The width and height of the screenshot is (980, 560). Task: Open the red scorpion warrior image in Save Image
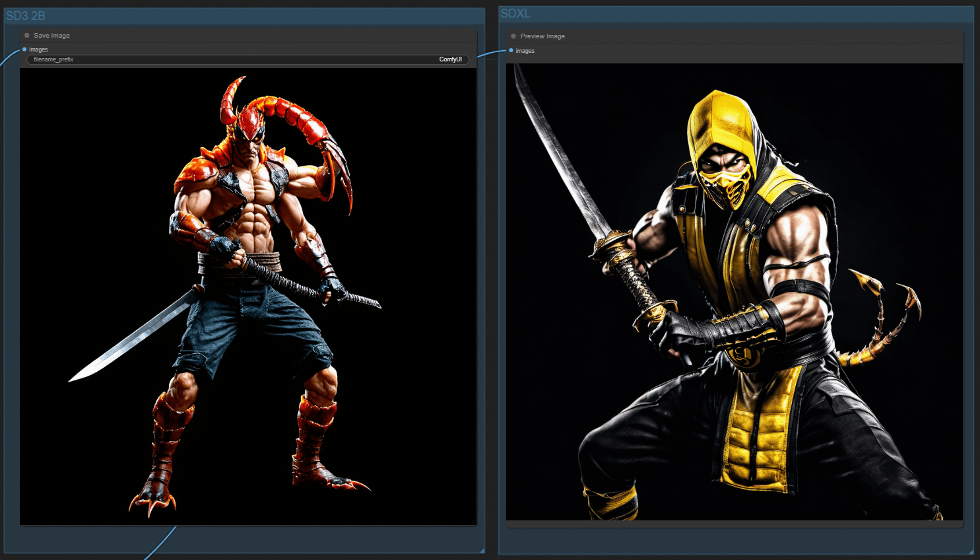pos(248,297)
